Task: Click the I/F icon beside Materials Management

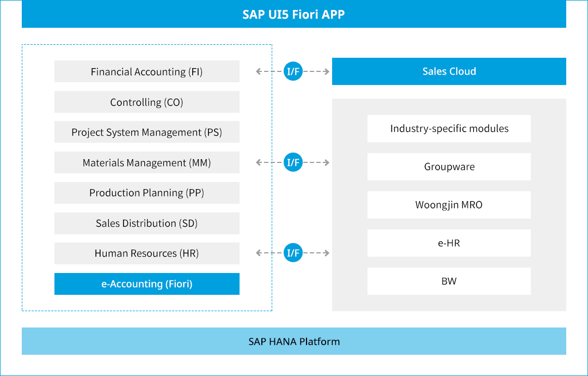Action: point(293,162)
